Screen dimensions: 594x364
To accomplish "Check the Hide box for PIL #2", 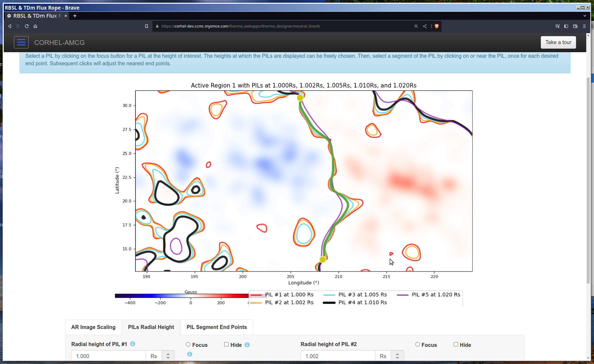I will (x=456, y=344).
